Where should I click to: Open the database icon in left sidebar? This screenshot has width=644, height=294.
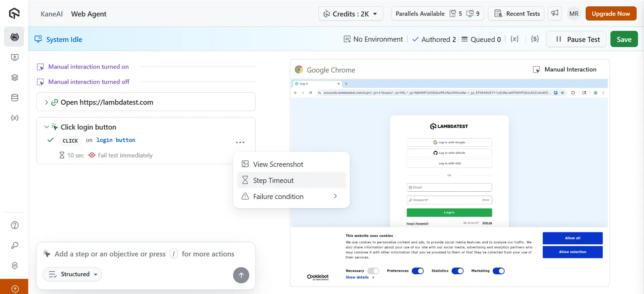click(x=15, y=98)
